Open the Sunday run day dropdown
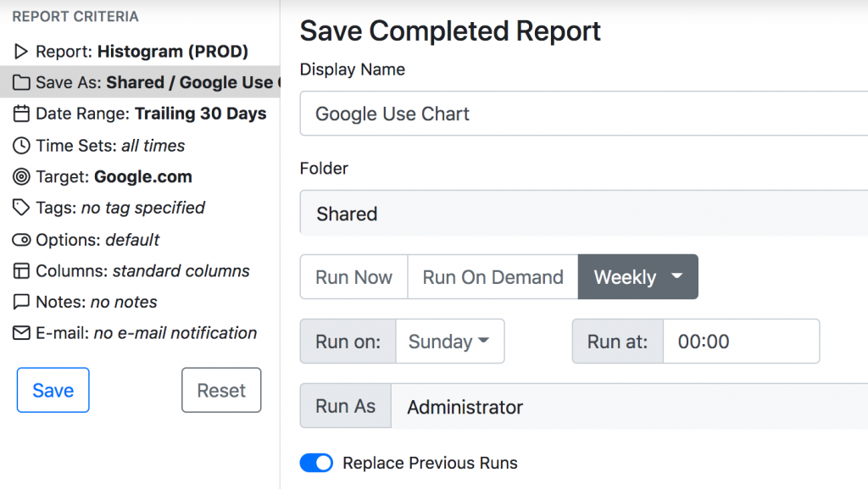This screenshot has width=868, height=489. [x=450, y=341]
